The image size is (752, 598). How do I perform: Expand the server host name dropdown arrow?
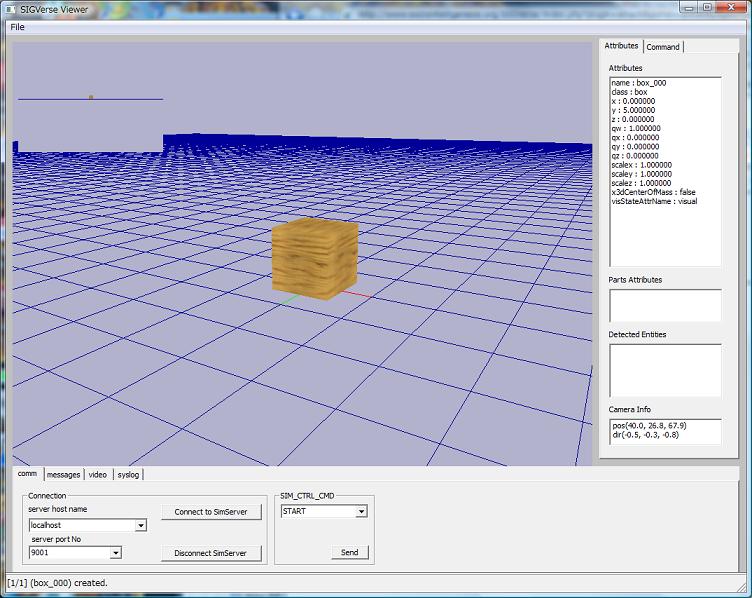click(140, 525)
